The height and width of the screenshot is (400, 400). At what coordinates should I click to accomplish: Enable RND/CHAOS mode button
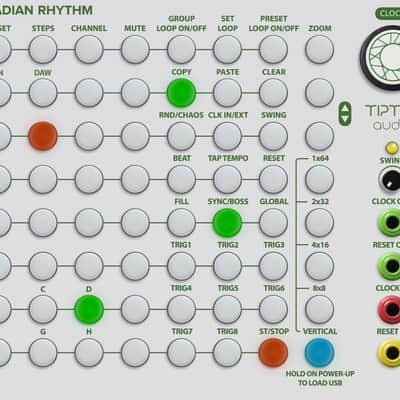click(181, 136)
